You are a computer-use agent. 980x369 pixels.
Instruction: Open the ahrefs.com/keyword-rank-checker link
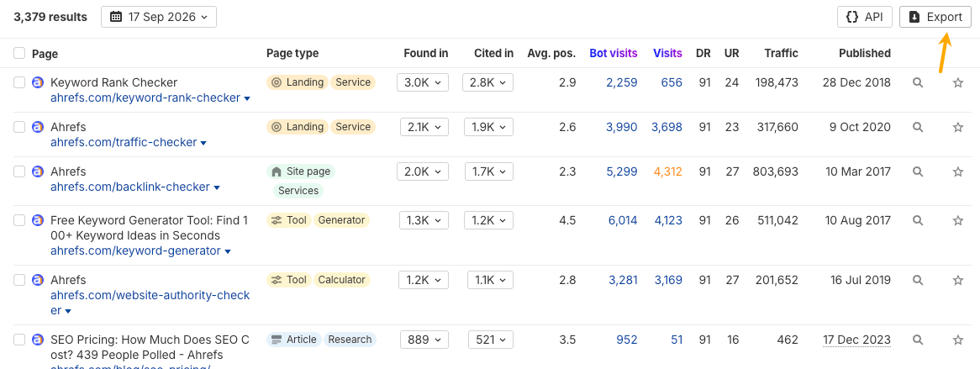[x=145, y=98]
